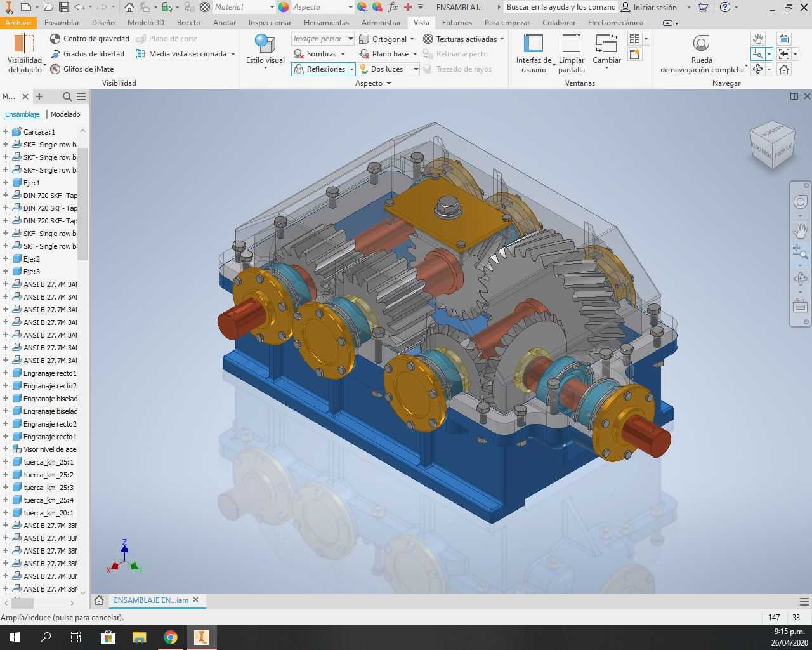This screenshot has height=650, width=812.
Task: Click the search help input field
Action: click(561, 7)
